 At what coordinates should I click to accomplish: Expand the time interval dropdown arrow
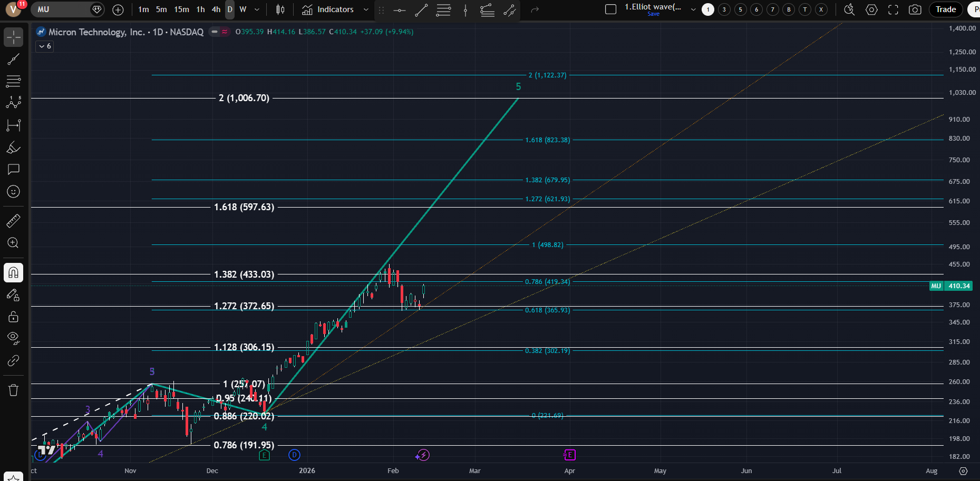pos(257,9)
